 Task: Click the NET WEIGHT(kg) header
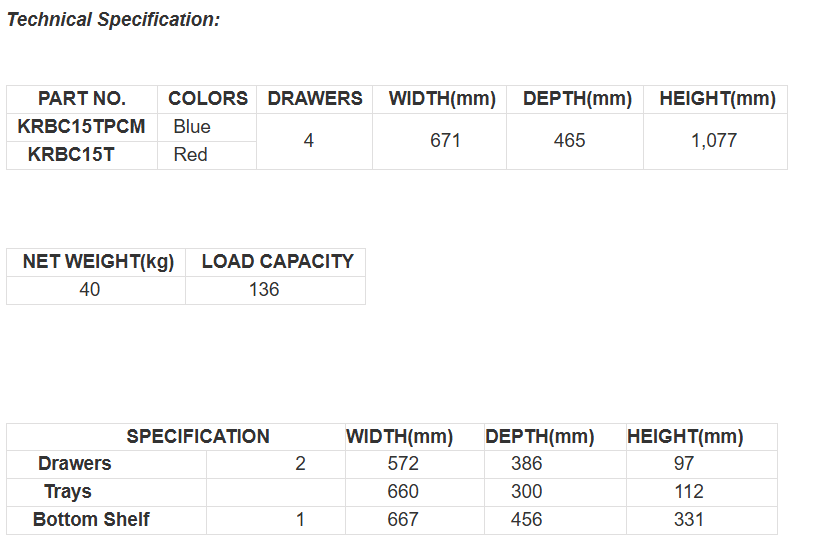98,262
